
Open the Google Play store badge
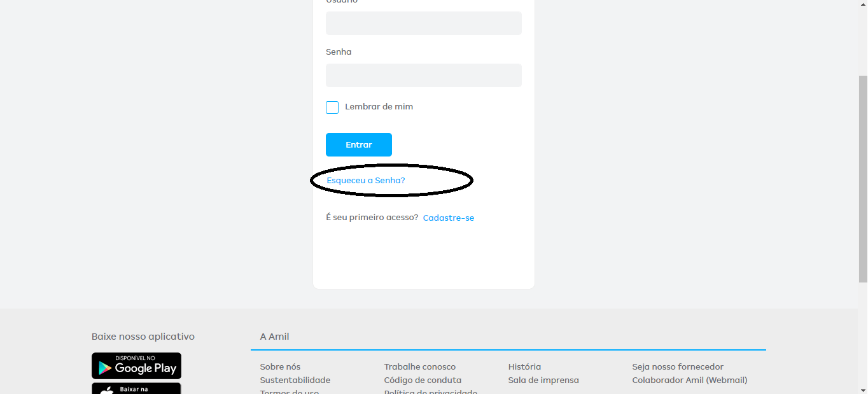tap(136, 366)
